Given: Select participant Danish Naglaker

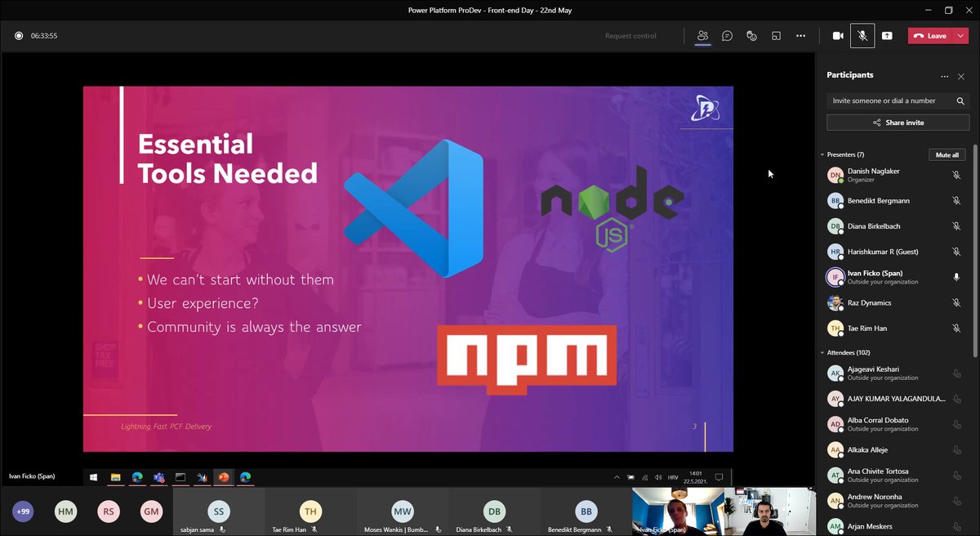Looking at the screenshot, I should pos(895,175).
